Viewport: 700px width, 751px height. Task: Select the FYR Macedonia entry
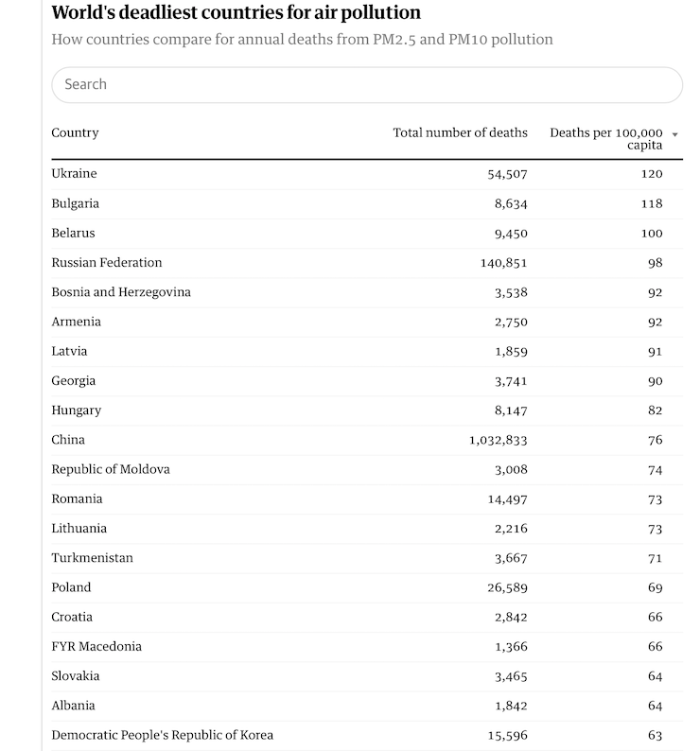click(x=367, y=647)
